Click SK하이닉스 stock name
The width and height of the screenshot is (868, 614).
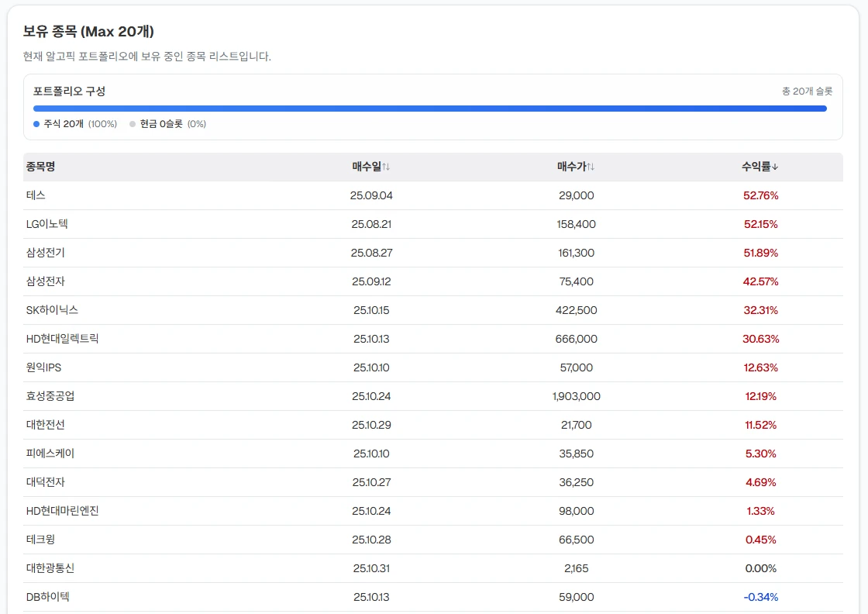point(52,310)
